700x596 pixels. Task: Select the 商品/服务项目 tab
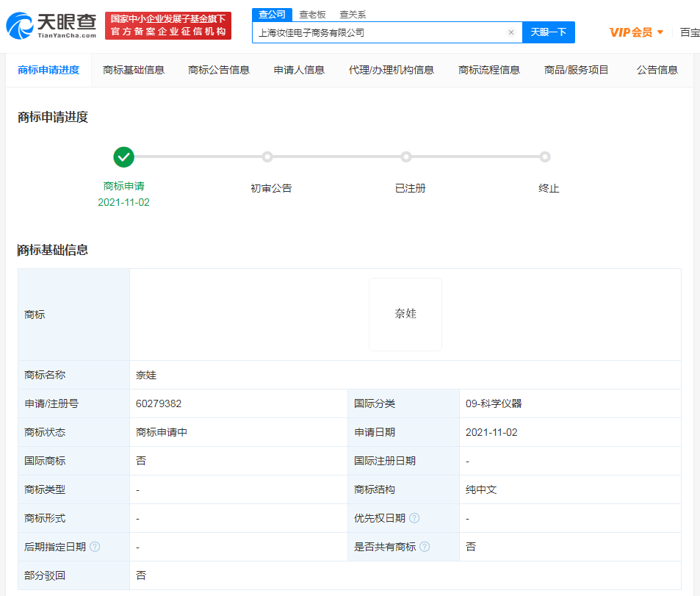click(x=576, y=70)
